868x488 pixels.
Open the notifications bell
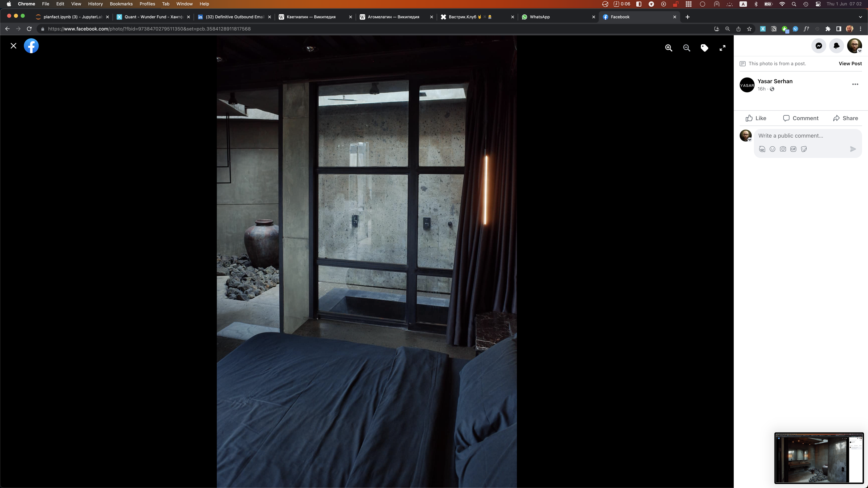point(836,46)
